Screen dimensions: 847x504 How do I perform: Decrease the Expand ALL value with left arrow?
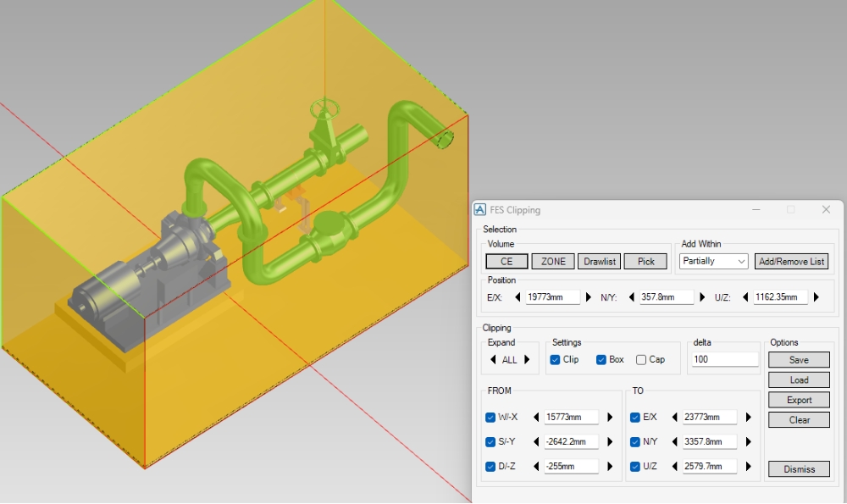494,360
